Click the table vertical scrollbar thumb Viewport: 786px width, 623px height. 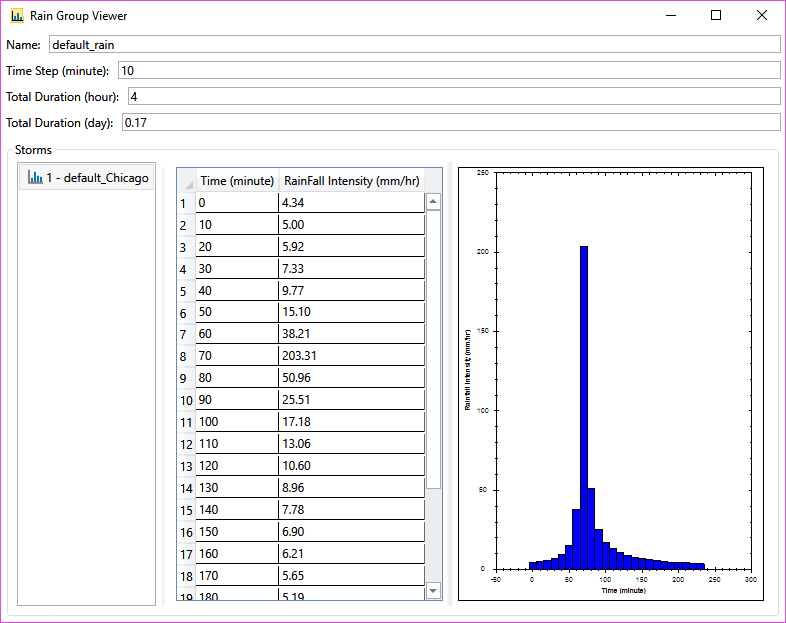click(433, 350)
